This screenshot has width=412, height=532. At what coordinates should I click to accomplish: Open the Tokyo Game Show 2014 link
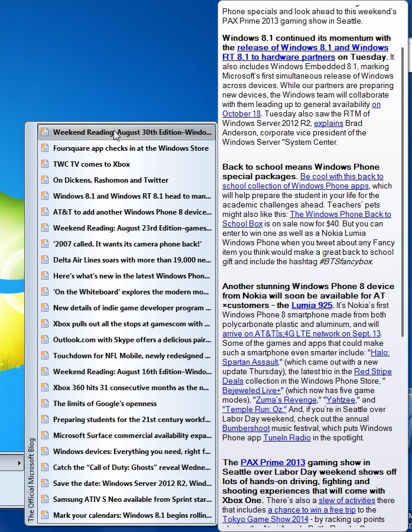click(x=265, y=520)
